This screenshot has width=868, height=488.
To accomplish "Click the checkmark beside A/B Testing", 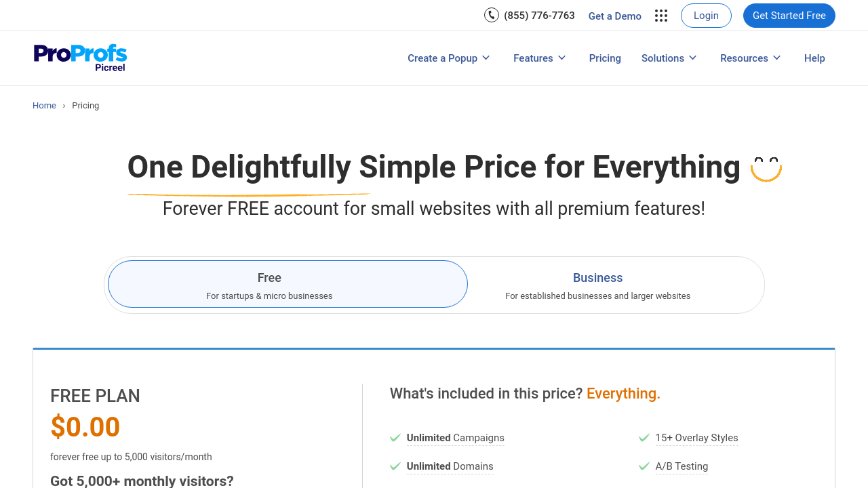I will (644, 466).
